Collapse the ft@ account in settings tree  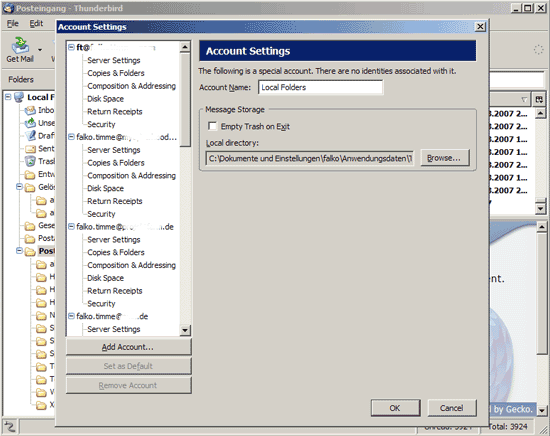tap(71, 47)
